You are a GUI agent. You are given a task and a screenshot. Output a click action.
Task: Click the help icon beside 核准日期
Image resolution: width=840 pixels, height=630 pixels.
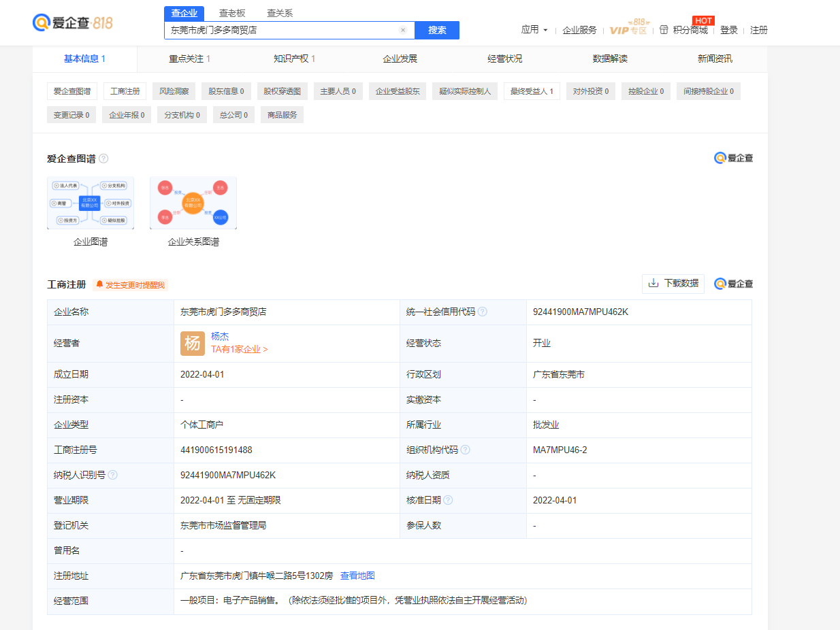coord(450,500)
